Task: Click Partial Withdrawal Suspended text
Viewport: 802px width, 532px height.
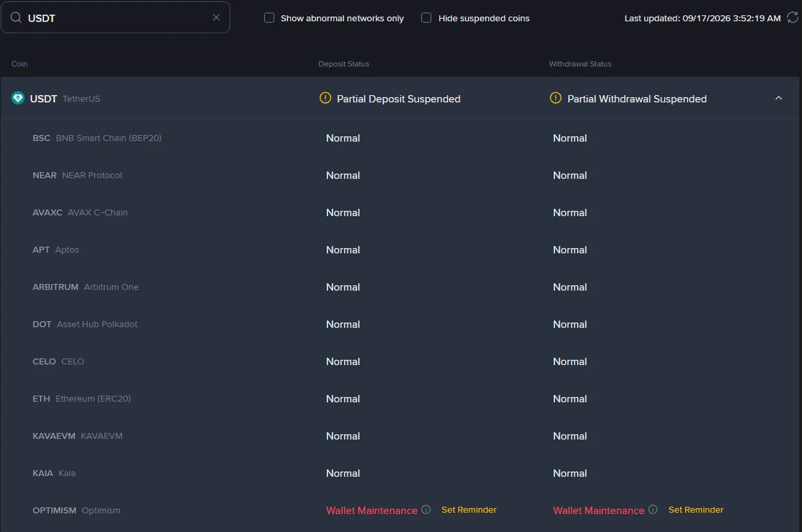Action: (637, 98)
